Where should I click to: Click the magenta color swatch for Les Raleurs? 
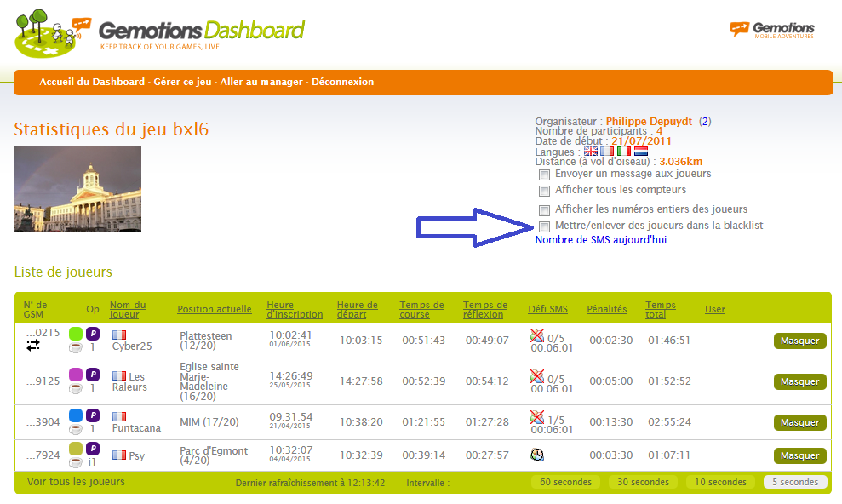[76, 374]
